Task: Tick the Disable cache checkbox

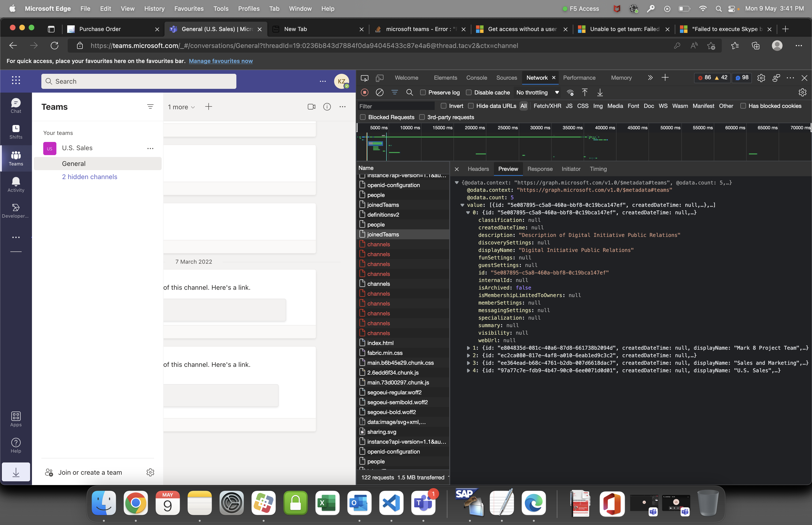Action: coord(468,92)
